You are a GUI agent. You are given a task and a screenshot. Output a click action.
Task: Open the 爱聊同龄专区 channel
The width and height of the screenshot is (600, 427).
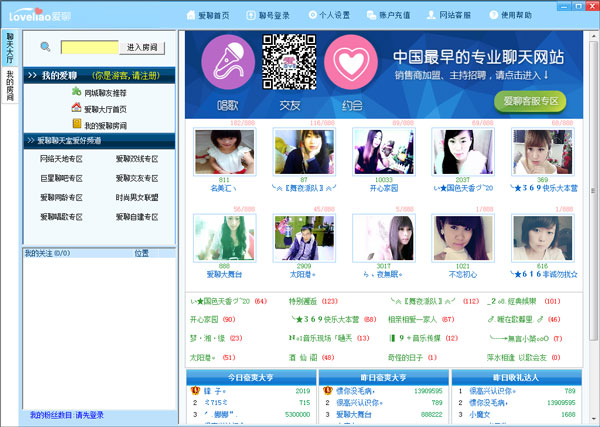click(x=61, y=197)
